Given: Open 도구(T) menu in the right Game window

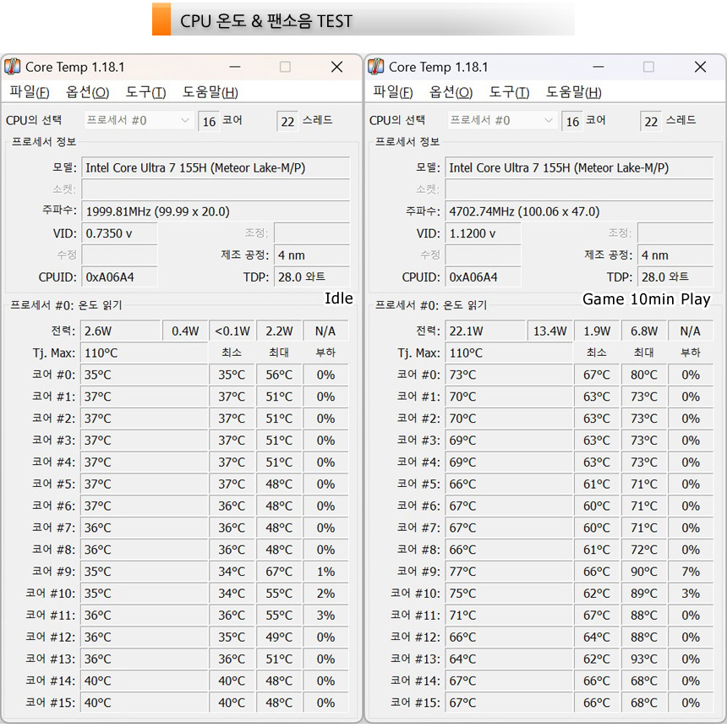Looking at the screenshot, I should [509, 92].
